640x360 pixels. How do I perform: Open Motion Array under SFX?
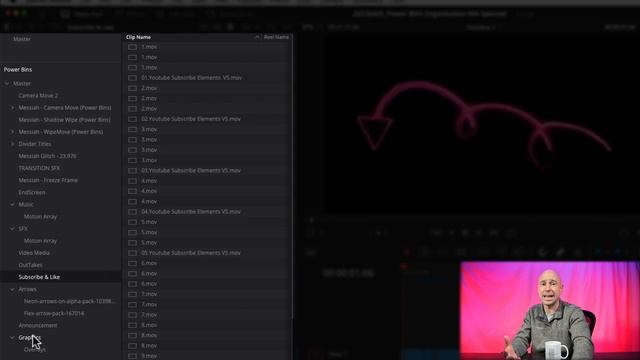tap(40, 241)
